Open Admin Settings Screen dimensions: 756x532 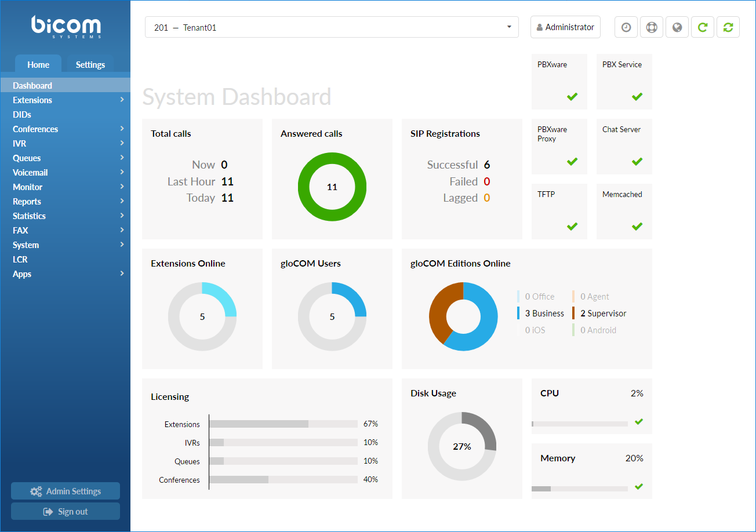tap(66, 491)
